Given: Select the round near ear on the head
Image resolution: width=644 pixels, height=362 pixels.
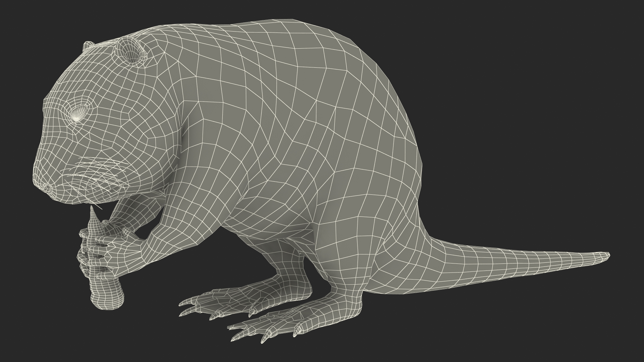Looking at the screenshot, I should pos(131,51).
